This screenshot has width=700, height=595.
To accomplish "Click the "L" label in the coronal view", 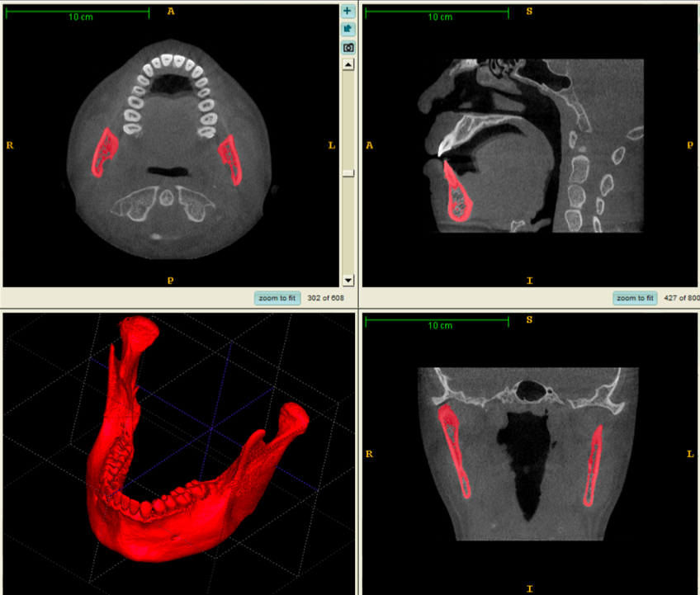I will (x=690, y=454).
